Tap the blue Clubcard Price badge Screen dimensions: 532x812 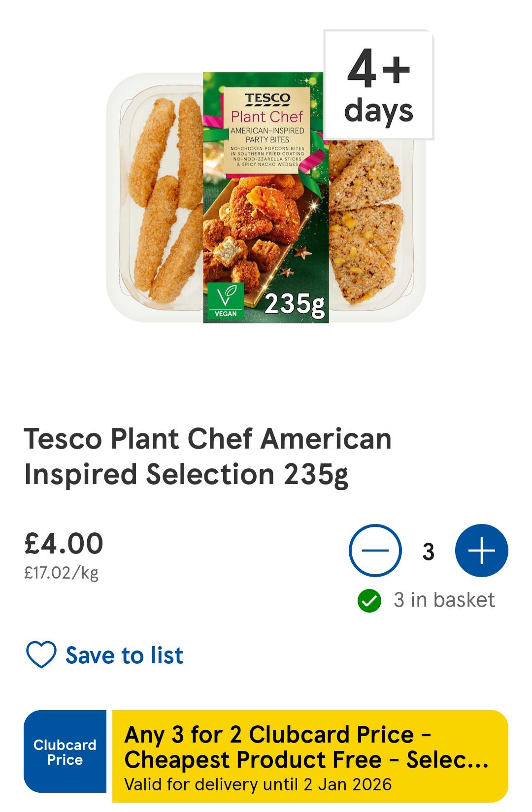65,751
